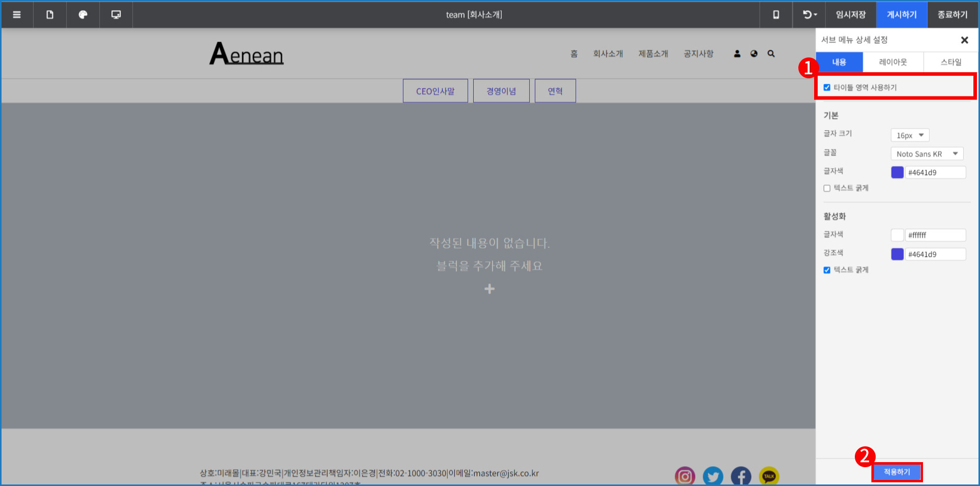Viewport: 980px width, 486px height.
Task: Uncheck 텍스트 굵게 under the 활성화 section
Action: (x=827, y=270)
